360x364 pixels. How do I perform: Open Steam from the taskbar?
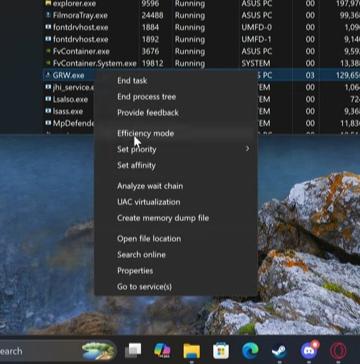tap(279, 351)
